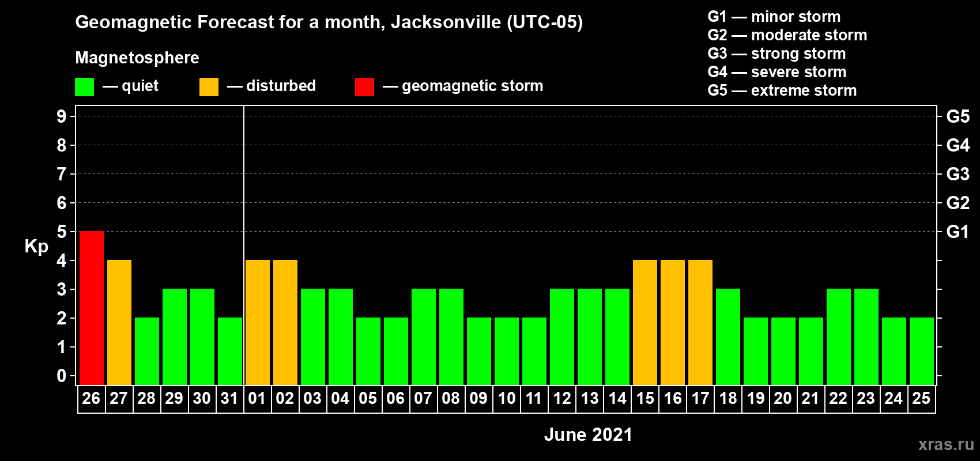Click the date label 10
This screenshot has height=461, width=980.
click(x=506, y=398)
